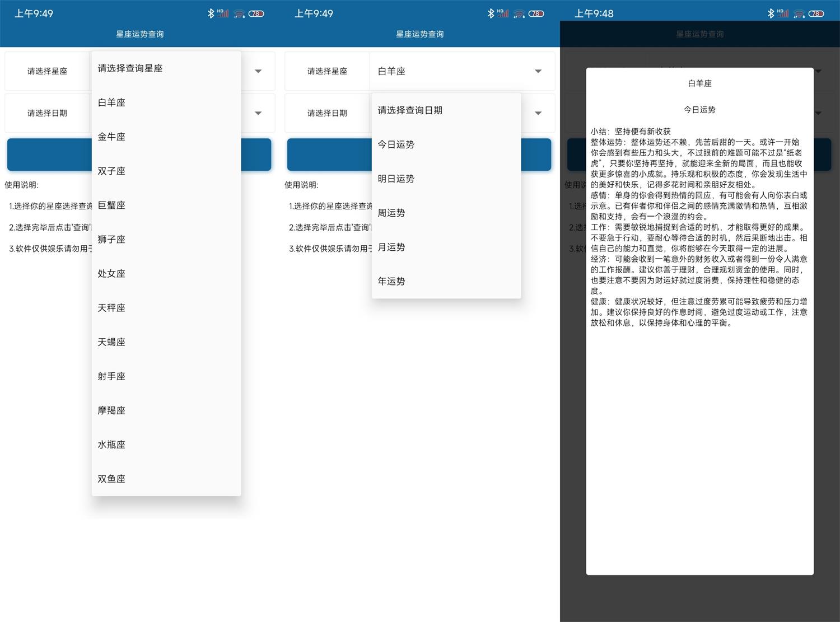Open date dropdown arrow on the leftmost screen
Image resolution: width=840 pixels, height=622 pixels.
(x=258, y=113)
